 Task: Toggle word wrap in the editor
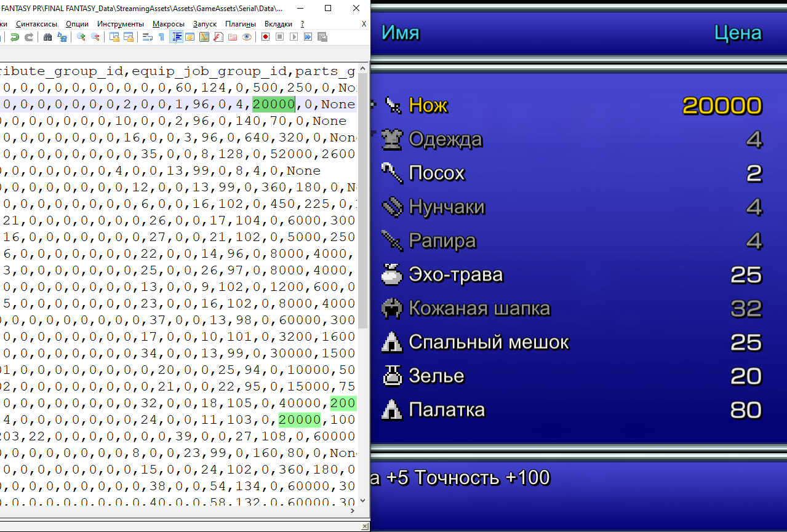148,37
